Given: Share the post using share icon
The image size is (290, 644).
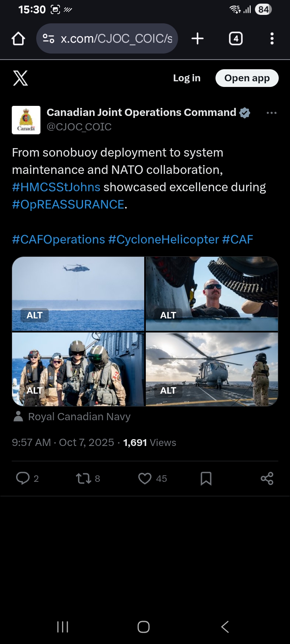Looking at the screenshot, I should (267, 478).
